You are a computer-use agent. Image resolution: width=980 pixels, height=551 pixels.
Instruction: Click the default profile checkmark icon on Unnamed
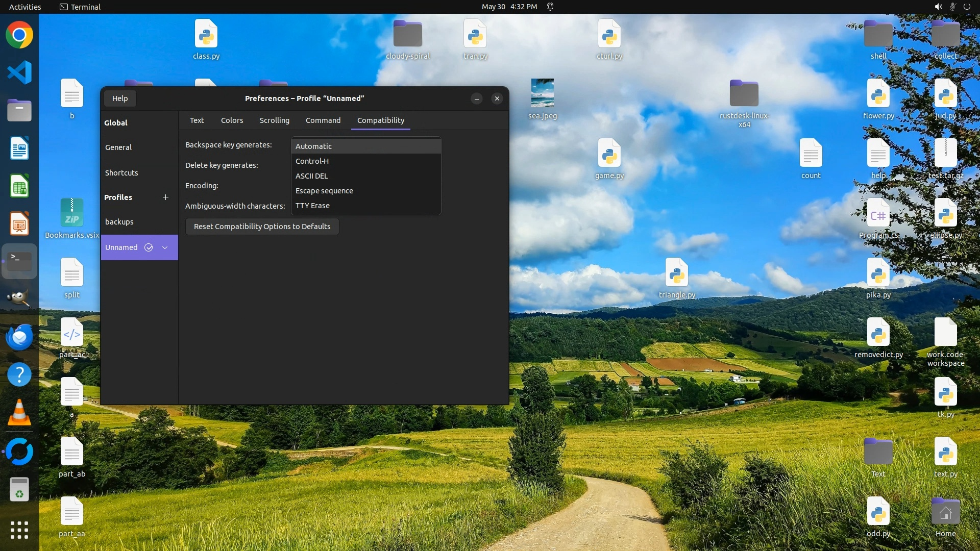click(149, 247)
